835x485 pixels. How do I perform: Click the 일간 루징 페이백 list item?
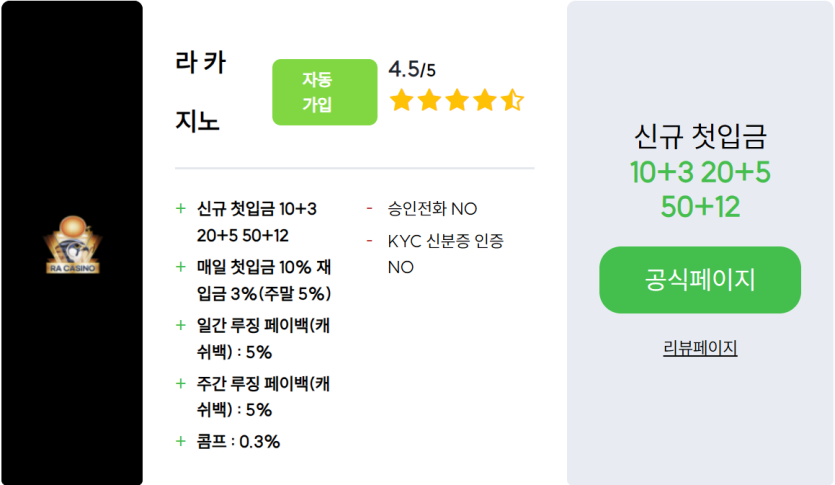[262, 338]
